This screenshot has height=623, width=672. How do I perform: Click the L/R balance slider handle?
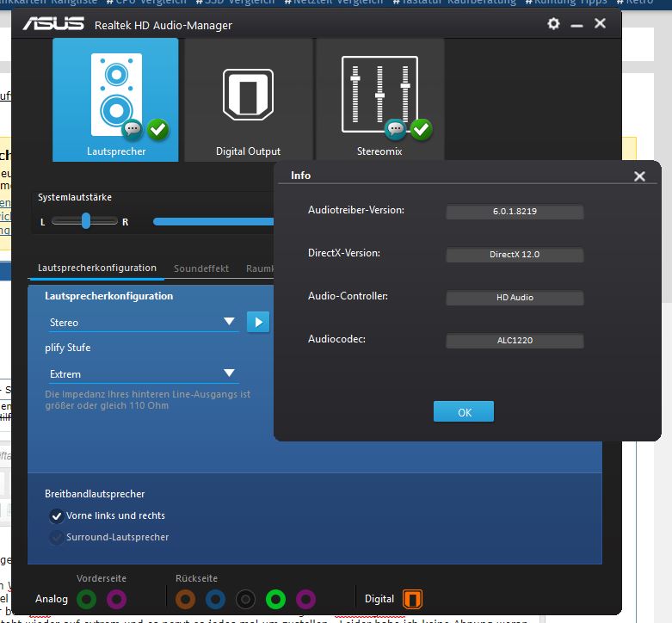click(x=86, y=220)
